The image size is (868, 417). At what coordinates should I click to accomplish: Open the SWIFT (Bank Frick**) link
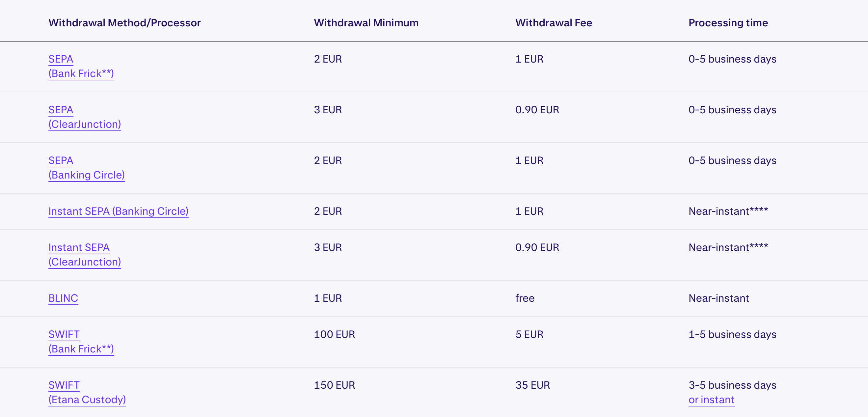pos(64,334)
